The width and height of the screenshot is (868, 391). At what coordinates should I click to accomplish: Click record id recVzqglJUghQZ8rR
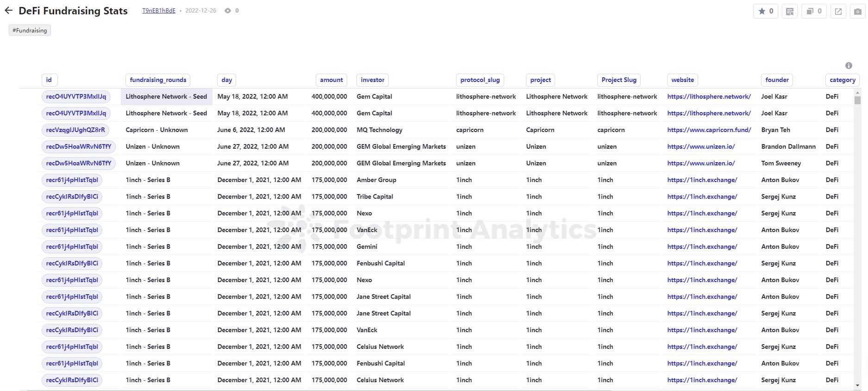tap(75, 130)
